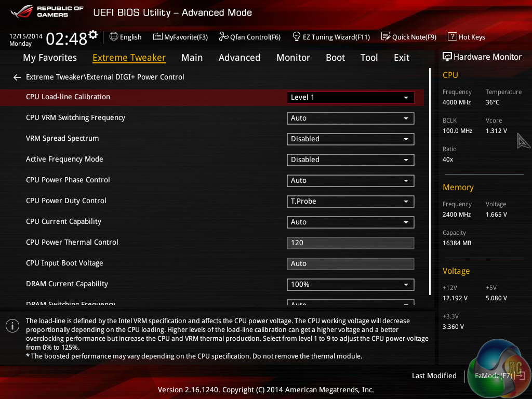Open the VRM Spread Spectrum dropdown
532x399 pixels.
click(x=351, y=139)
